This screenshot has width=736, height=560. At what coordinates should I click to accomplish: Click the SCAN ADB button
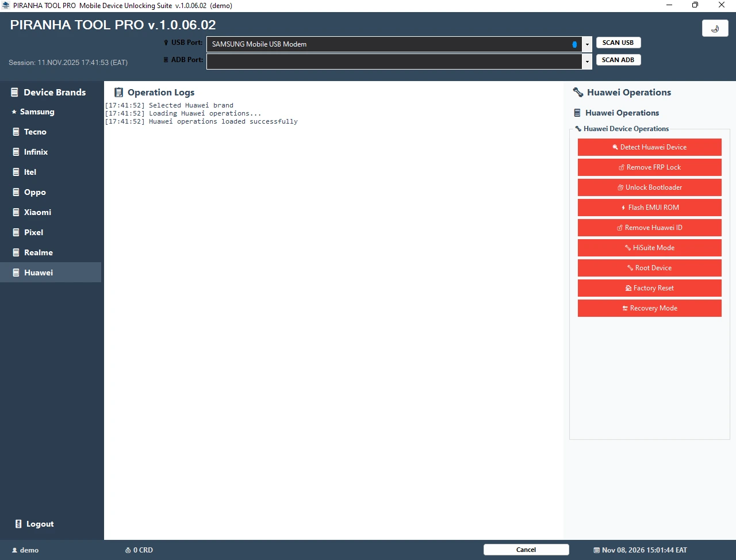pyautogui.click(x=618, y=60)
